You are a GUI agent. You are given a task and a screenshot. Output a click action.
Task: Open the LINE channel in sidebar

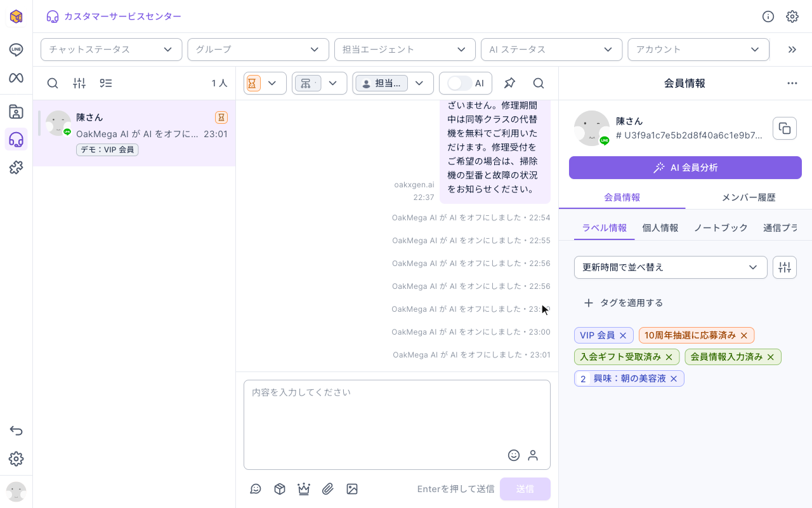16,50
